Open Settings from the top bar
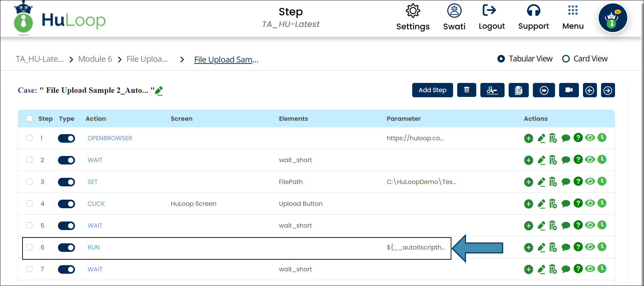Image resolution: width=644 pixels, height=286 pixels. pos(413,17)
